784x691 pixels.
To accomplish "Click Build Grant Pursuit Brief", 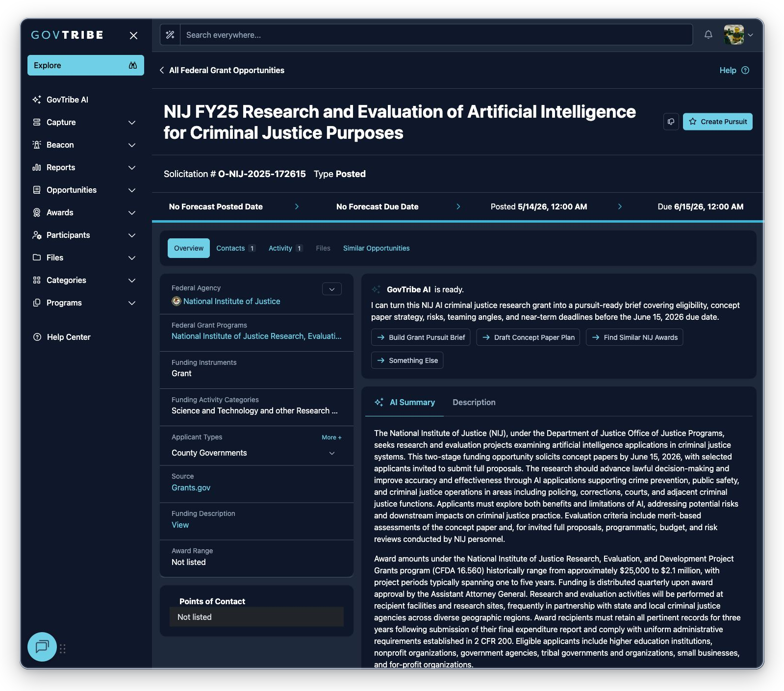I will 421,337.
